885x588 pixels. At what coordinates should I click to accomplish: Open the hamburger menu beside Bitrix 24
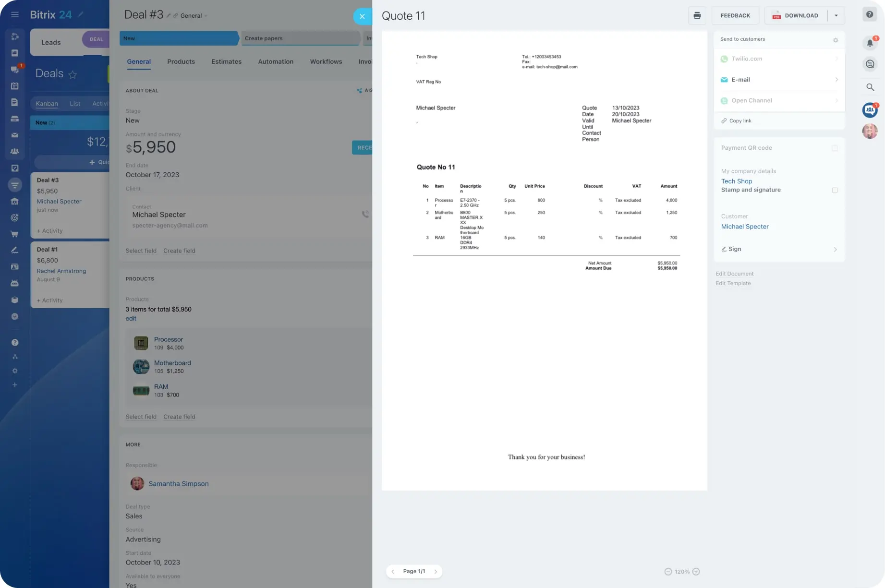point(15,15)
